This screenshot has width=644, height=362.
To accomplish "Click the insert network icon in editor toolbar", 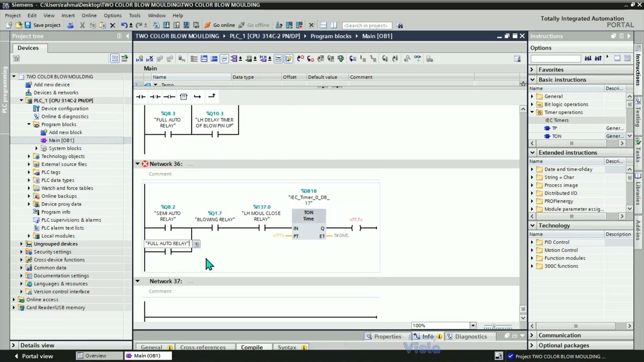I will [x=140, y=59].
